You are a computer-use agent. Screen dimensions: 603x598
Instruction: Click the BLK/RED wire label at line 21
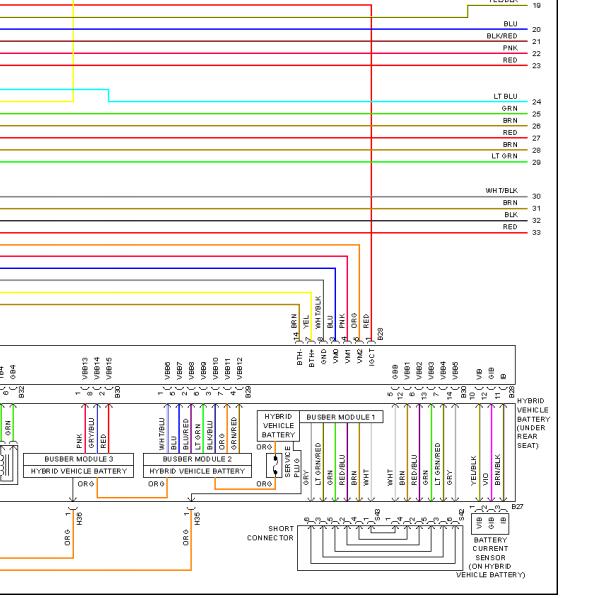point(502,36)
